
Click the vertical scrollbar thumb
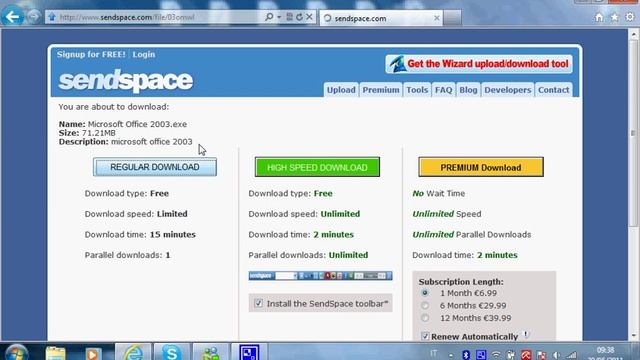point(633,133)
